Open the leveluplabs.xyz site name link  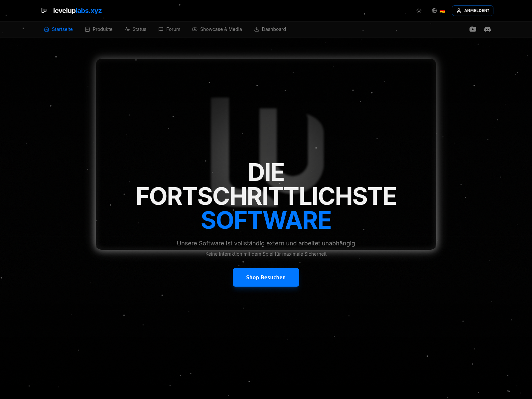(77, 11)
